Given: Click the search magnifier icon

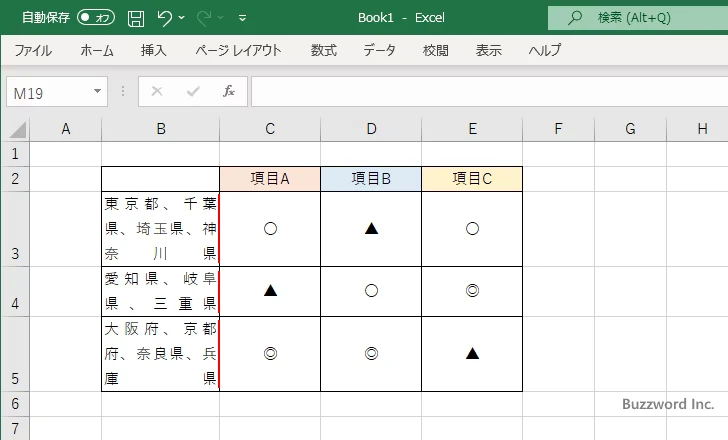Looking at the screenshot, I should (x=575, y=18).
